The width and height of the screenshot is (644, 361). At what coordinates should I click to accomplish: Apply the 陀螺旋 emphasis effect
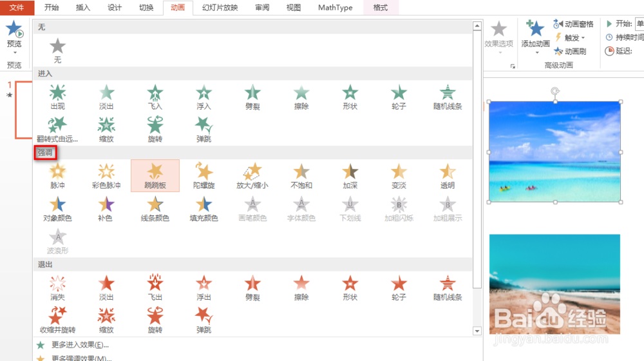pos(204,176)
